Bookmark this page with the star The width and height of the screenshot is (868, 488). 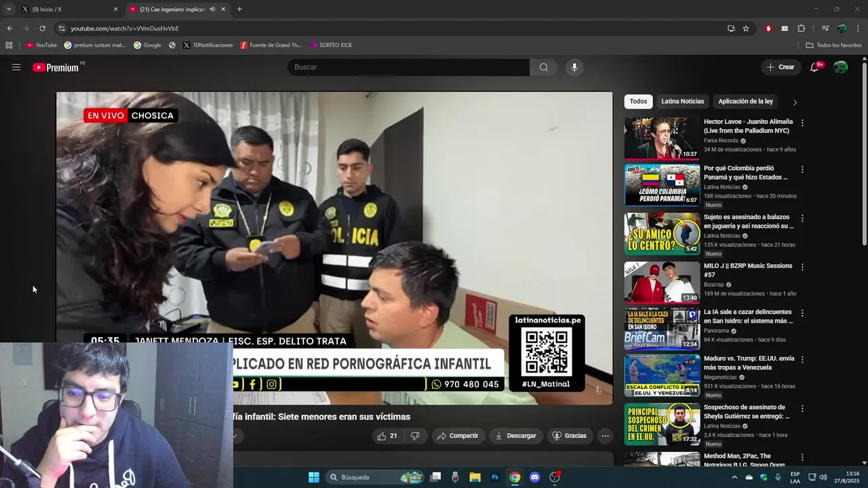(x=746, y=28)
